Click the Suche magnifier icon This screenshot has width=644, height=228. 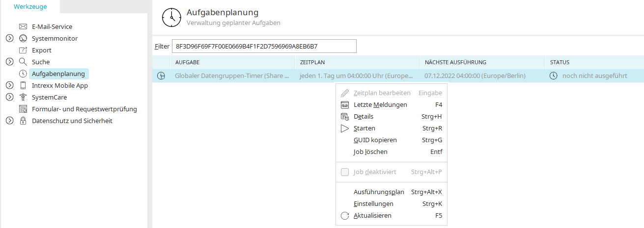pos(23,62)
